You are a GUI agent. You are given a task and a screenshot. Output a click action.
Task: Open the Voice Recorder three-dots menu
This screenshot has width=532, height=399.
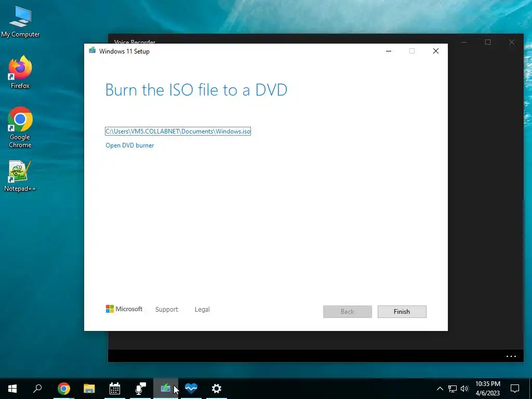coord(511,356)
